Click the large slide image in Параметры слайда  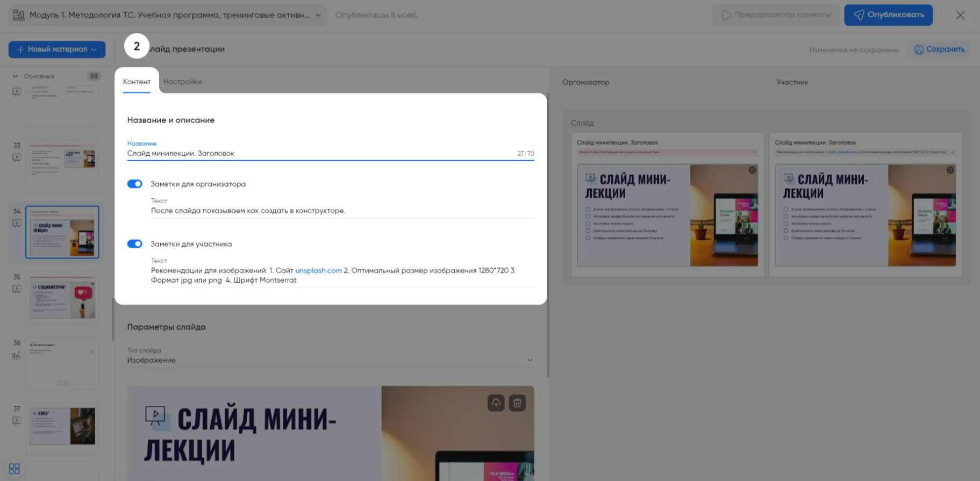pos(331,433)
